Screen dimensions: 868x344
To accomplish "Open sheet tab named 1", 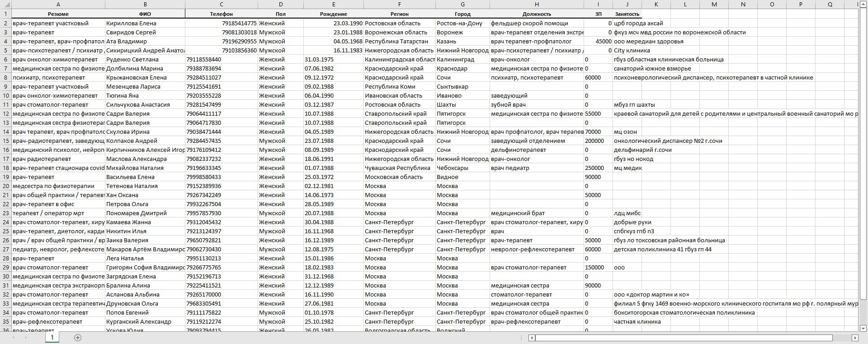I will [x=52, y=337].
